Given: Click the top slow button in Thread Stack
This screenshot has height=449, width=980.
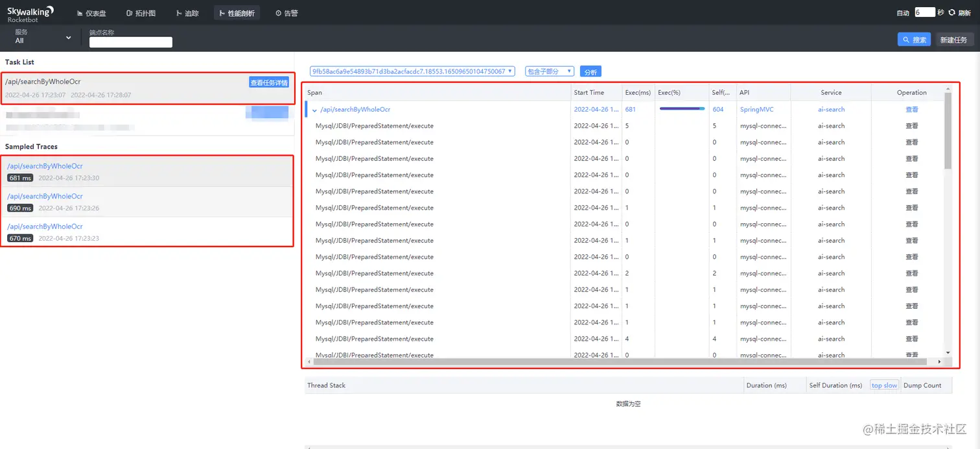Looking at the screenshot, I should [x=884, y=385].
